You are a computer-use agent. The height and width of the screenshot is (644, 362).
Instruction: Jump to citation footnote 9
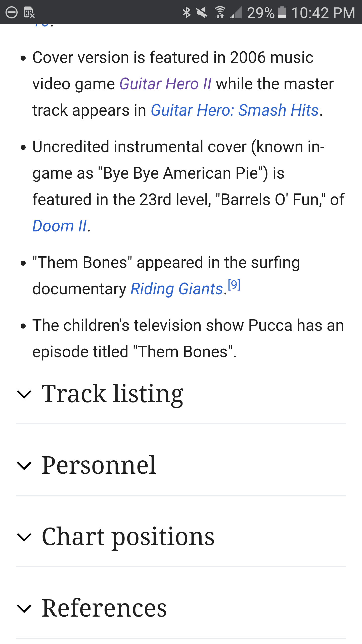[x=234, y=285]
